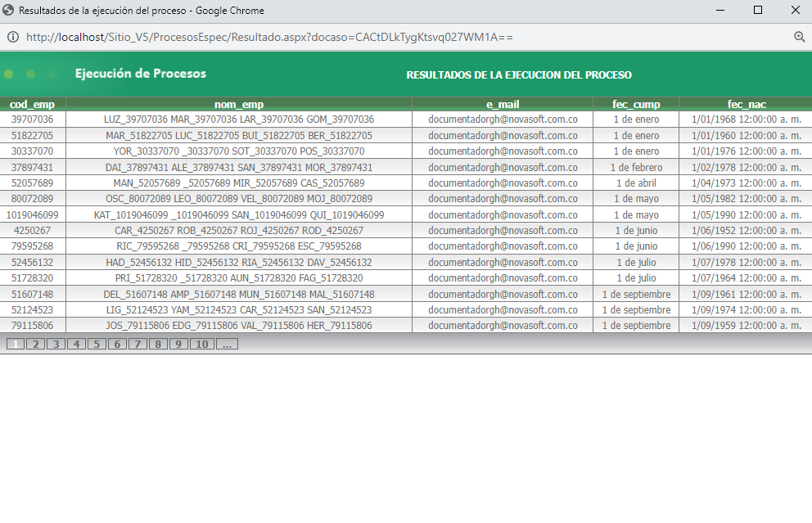Image resolution: width=812 pixels, height=523 pixels.
Task: Go to results page 9
Action: pyautogui.click(x=178, y=344)
